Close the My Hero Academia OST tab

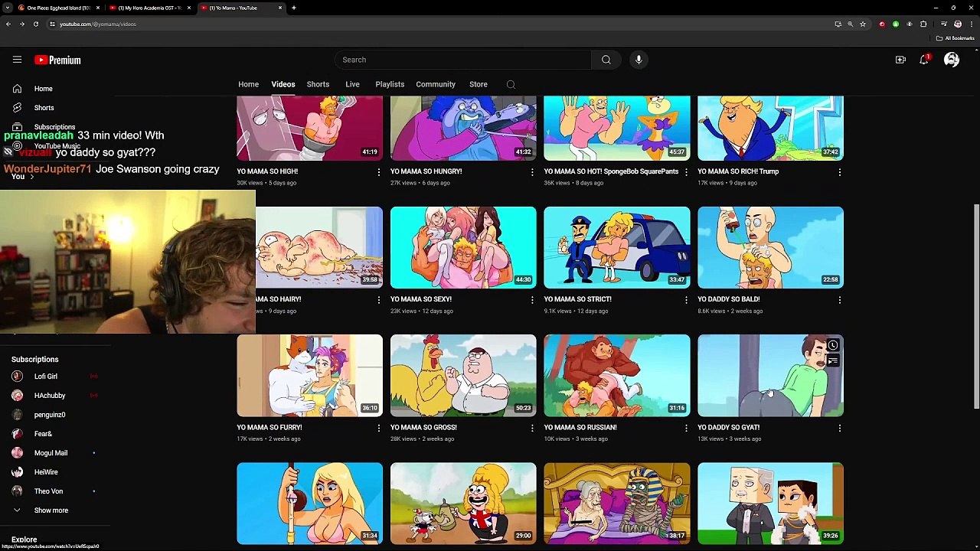coord(189,8)
